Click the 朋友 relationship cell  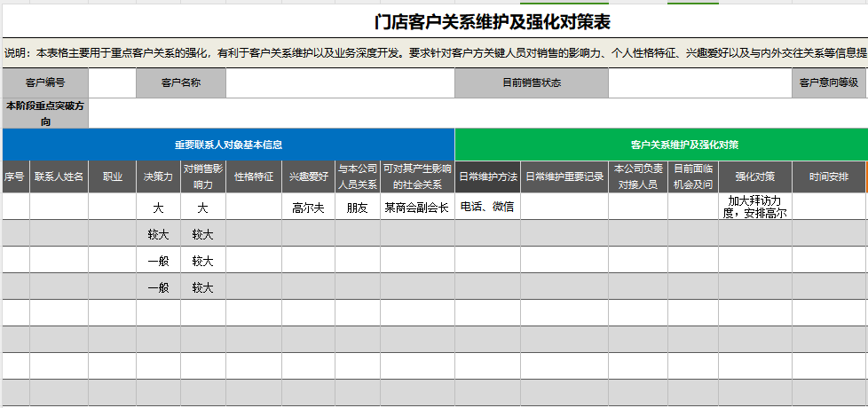tap(357, 208)
